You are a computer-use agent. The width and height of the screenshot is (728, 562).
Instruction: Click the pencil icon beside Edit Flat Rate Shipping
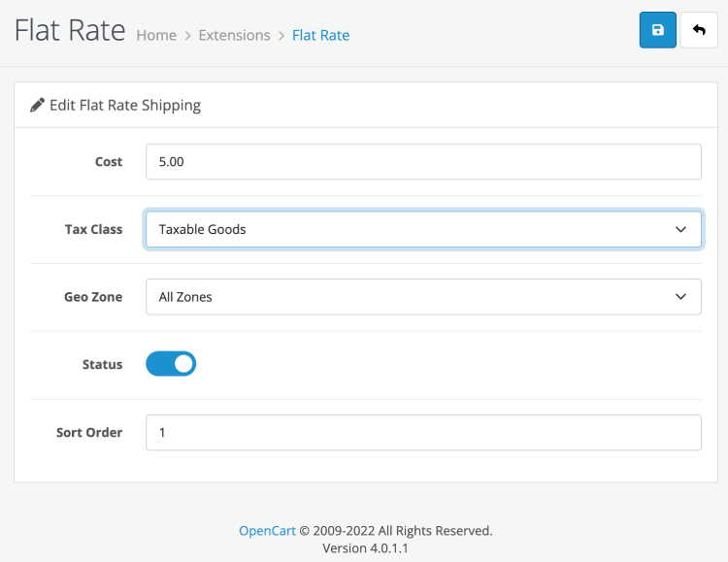tap(37, 105)
